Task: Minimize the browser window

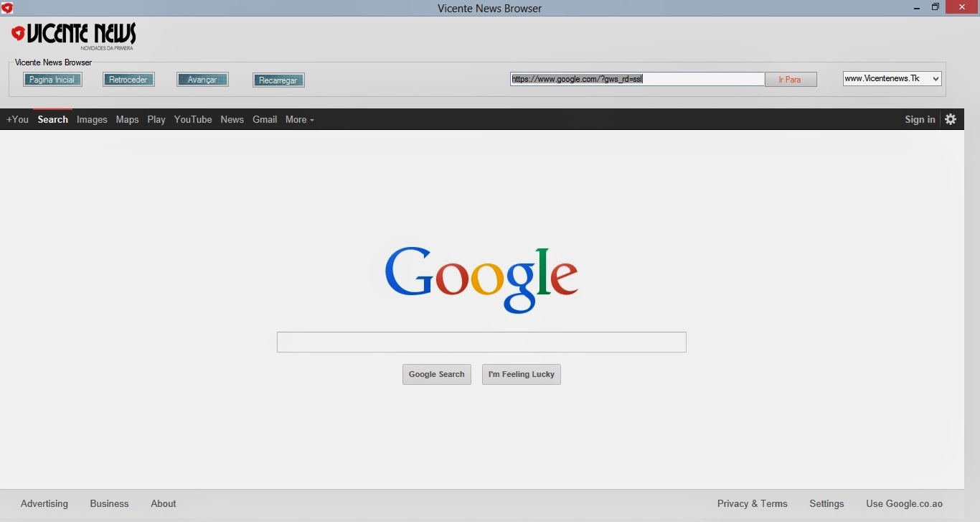Action: pyautogui.click(x=917, y=8)
